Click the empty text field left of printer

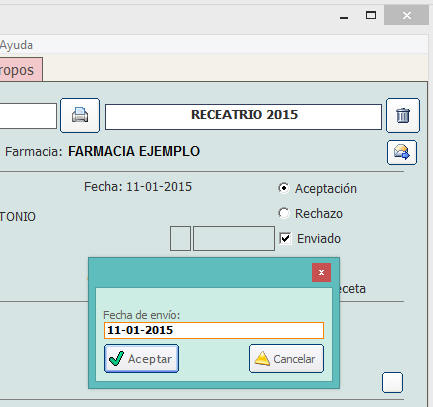[x=28, y=116]
